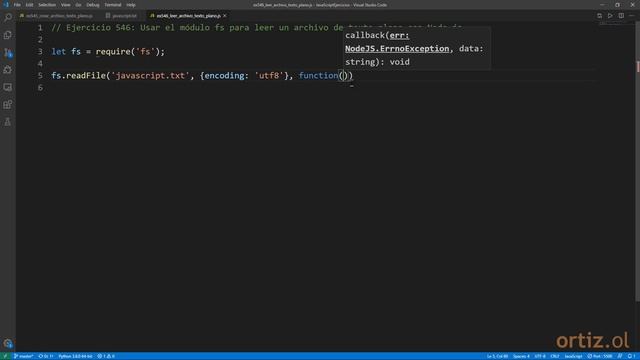This screenshot has height=360, width=640.
Task: Open the Edit menu
Action: 29,5
